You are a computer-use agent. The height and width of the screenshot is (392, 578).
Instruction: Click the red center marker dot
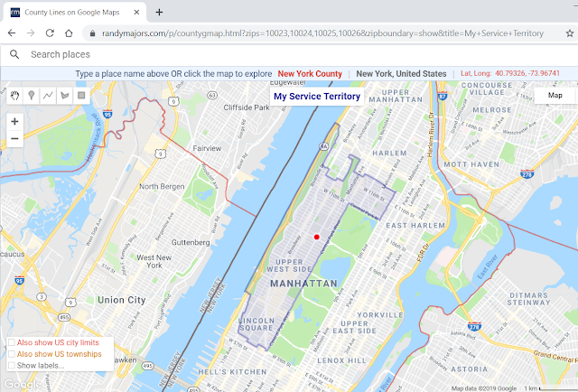(316, 237)
